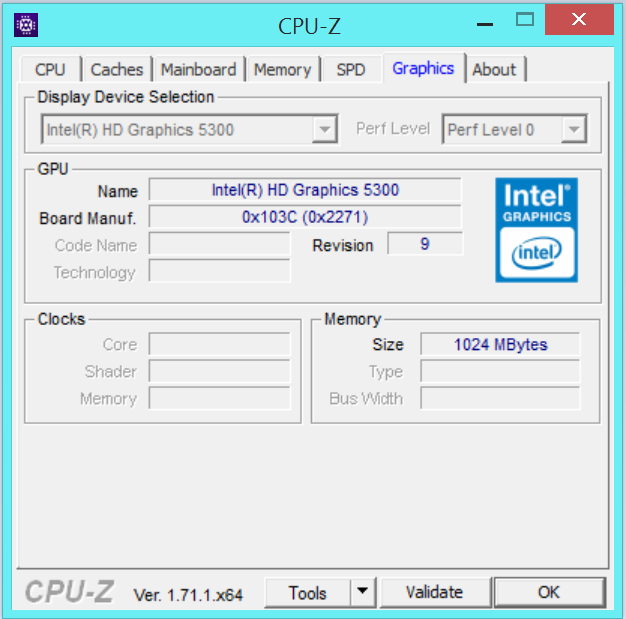Switch to the SPD tab
The image size is (626, 619).
(351, 69)
